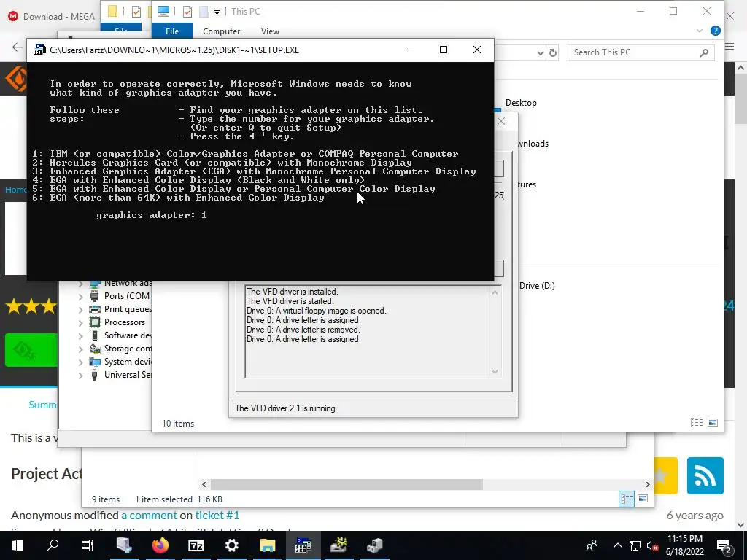747x560 pixels.
Task: Open the 'ticket #1' link
Action: [217, 516]
